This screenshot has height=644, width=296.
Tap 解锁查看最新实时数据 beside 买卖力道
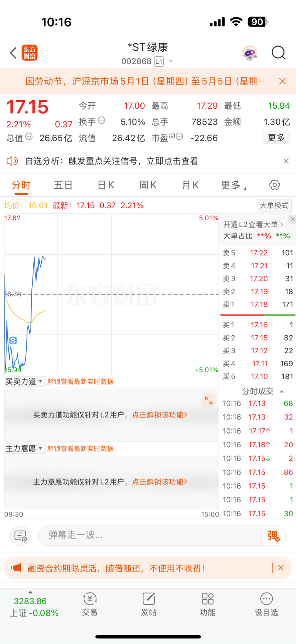(x=80, y=382)
